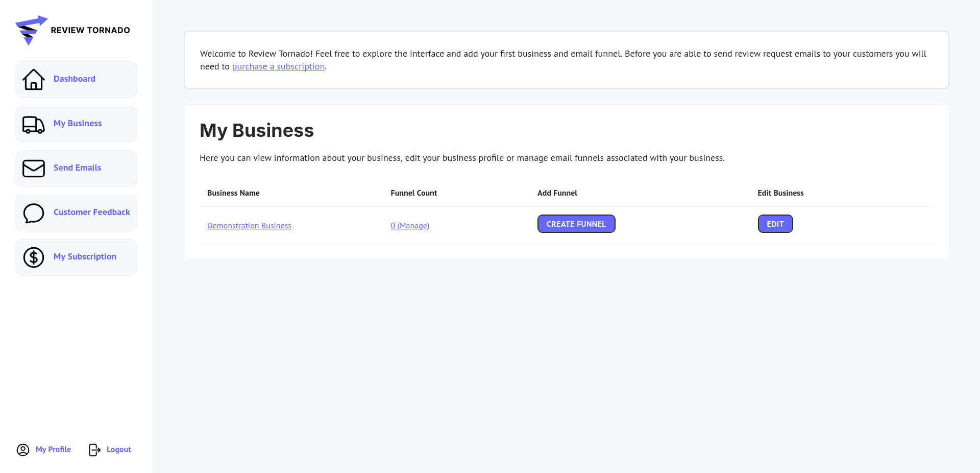Click the user avatar profile icon
The image size is (980, 473).
(x=23, y=450)
